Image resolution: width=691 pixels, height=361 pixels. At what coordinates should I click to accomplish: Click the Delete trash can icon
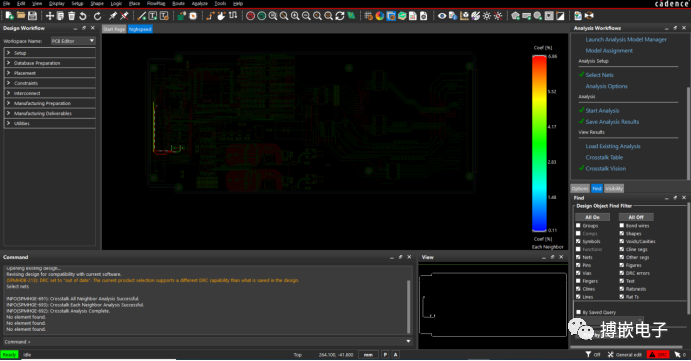[71, 16]
